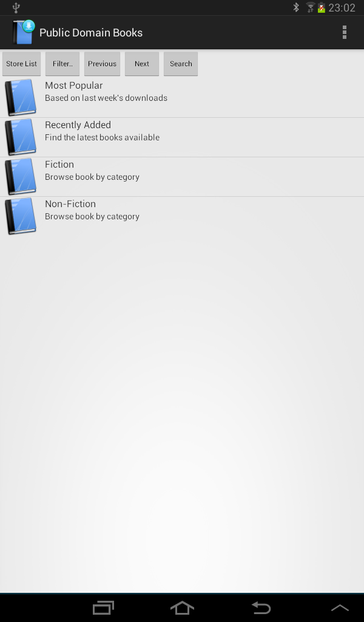
Task: Click the Next button
Action: [142, 63]
